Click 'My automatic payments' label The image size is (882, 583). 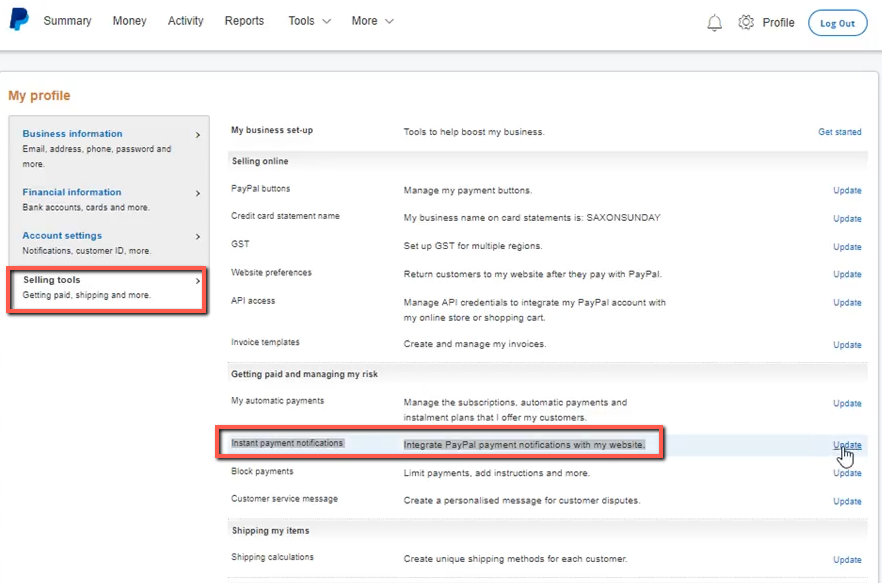point(277,401)
